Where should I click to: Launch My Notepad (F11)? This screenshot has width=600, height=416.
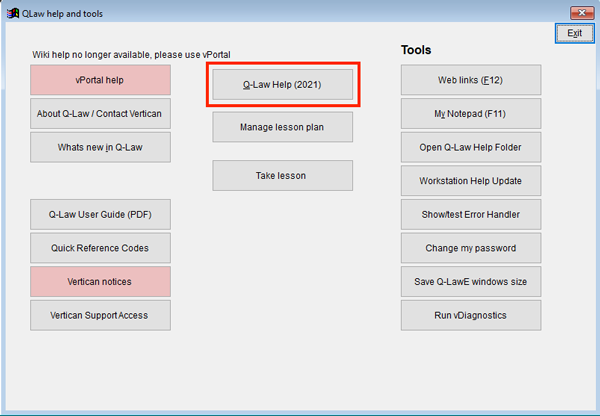tap(471, 114)
